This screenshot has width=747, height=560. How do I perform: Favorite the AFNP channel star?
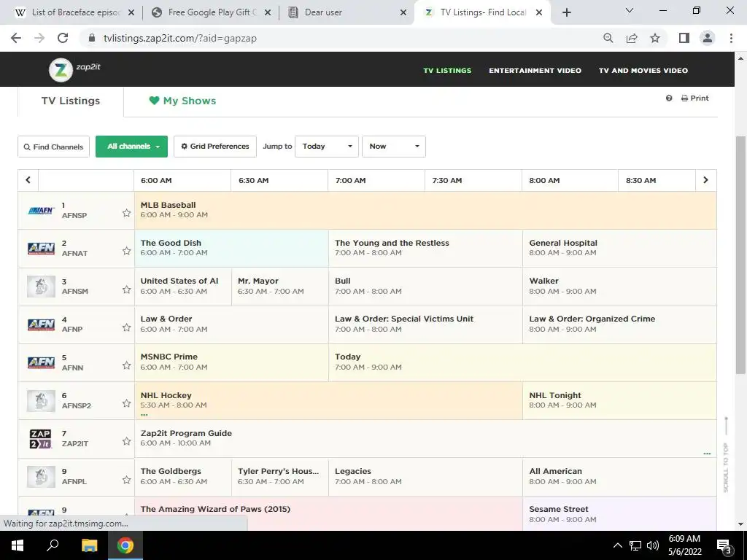coord(126,327)
